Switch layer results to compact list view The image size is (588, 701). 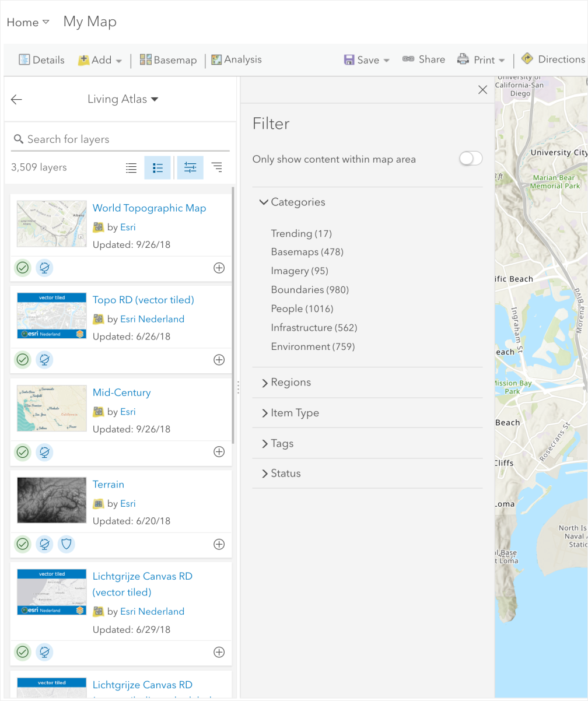tap(131, 167)
